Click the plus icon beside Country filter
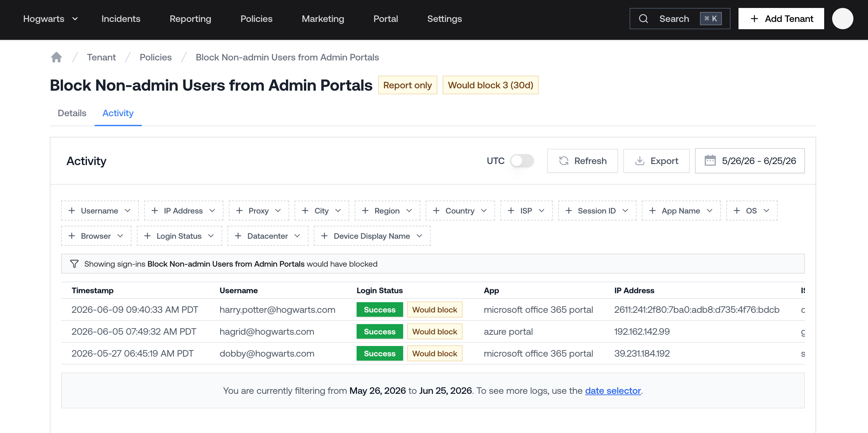This screenshot has width=868, height=433. point(436,211)
